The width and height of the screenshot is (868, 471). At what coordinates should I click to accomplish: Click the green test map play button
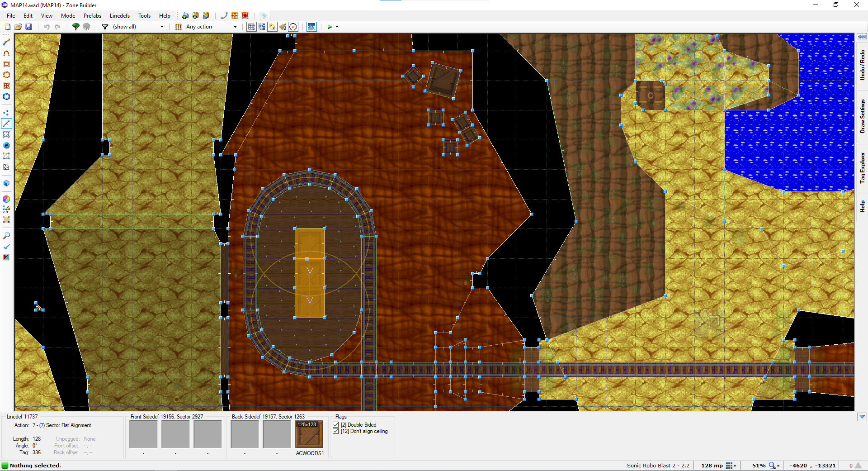click(x=330, y=27)
